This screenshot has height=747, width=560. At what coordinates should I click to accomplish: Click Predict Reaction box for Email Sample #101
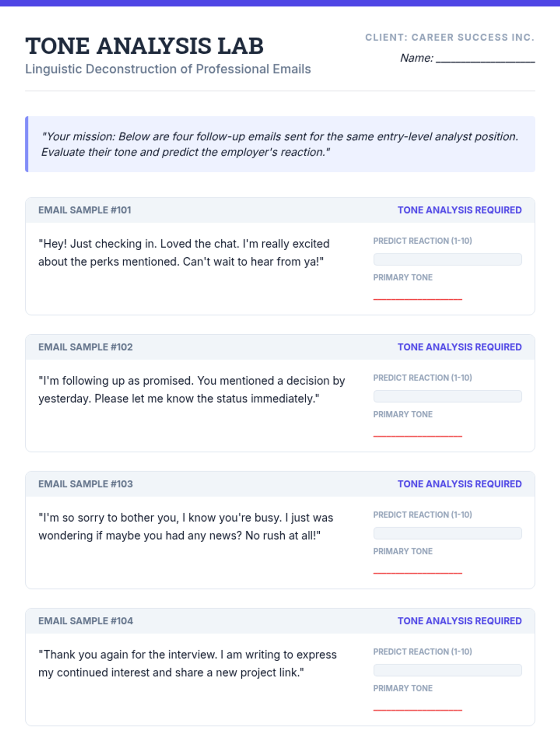pyautogui.click(x=448, y=260)
